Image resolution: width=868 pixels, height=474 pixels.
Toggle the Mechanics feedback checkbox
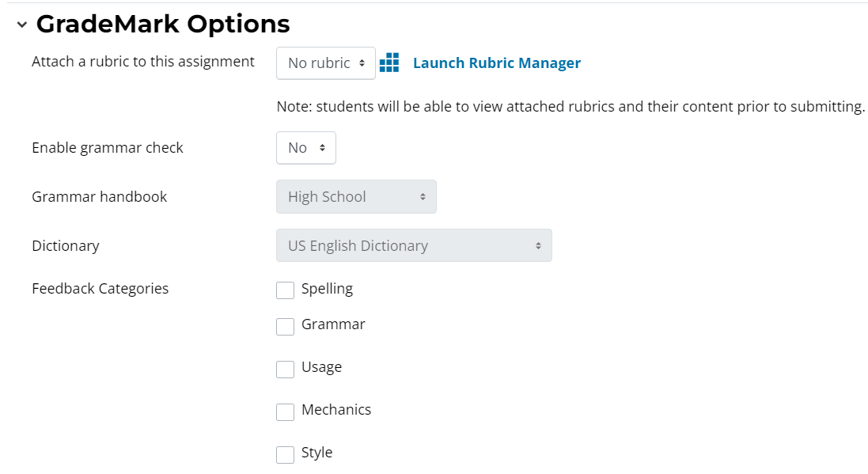click(285, 411)
